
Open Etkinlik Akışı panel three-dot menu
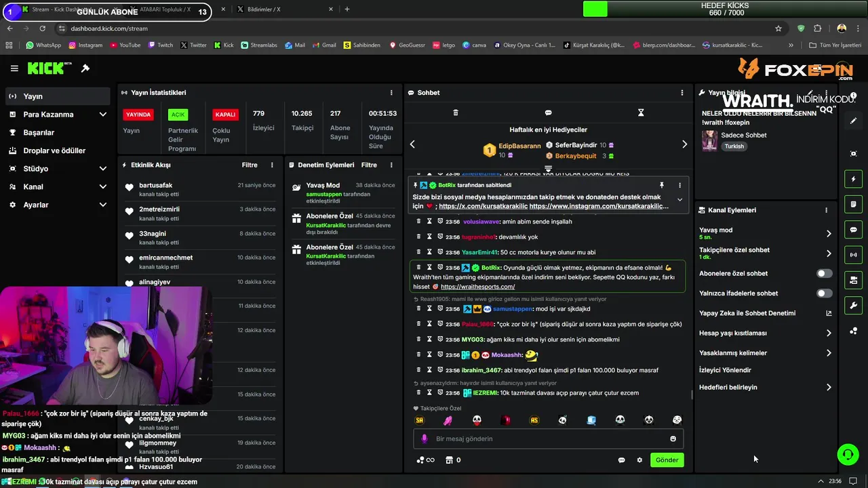click(x=272, y=165)
